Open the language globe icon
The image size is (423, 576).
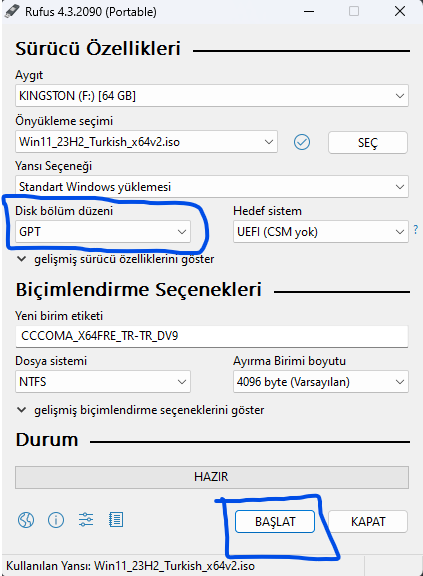(26, 520)
